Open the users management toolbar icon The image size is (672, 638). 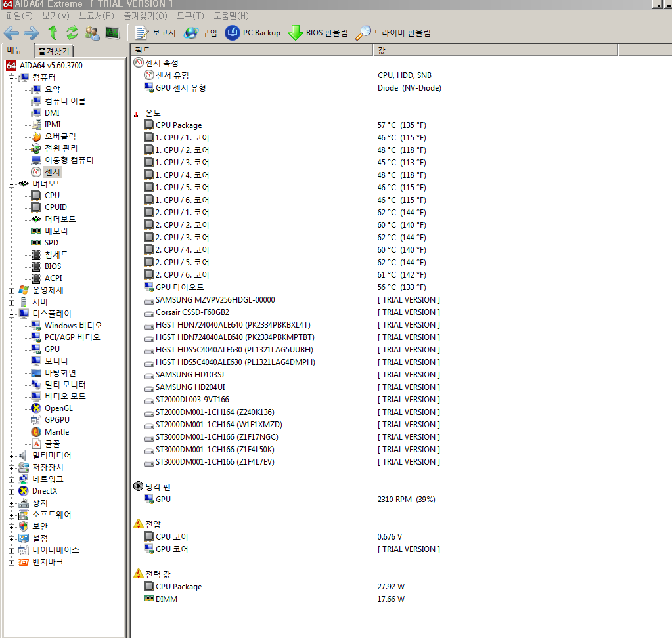point(92,33)
